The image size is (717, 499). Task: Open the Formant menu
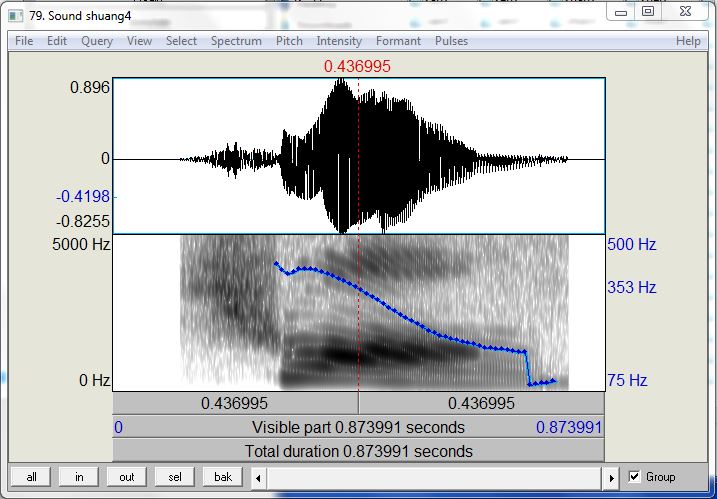coord(398,41)
